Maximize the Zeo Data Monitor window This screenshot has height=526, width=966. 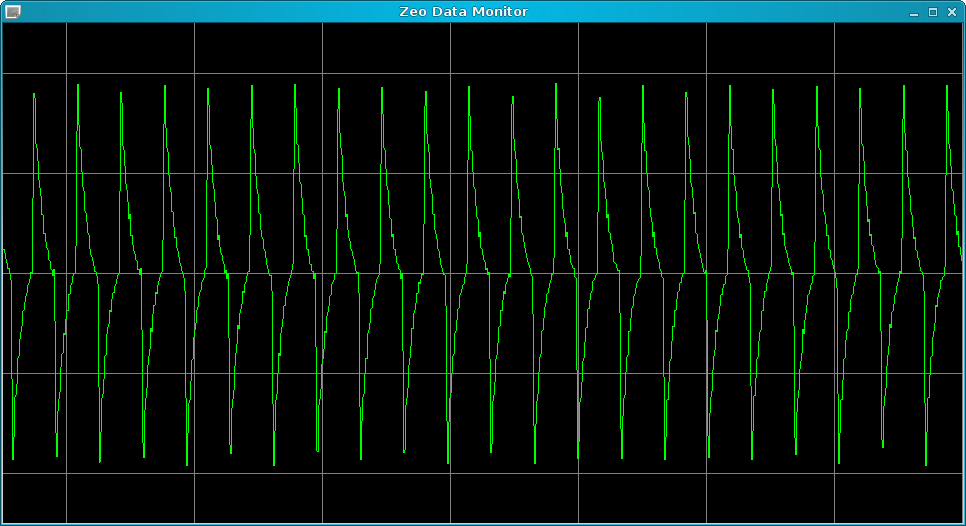(x=933, y=12)
